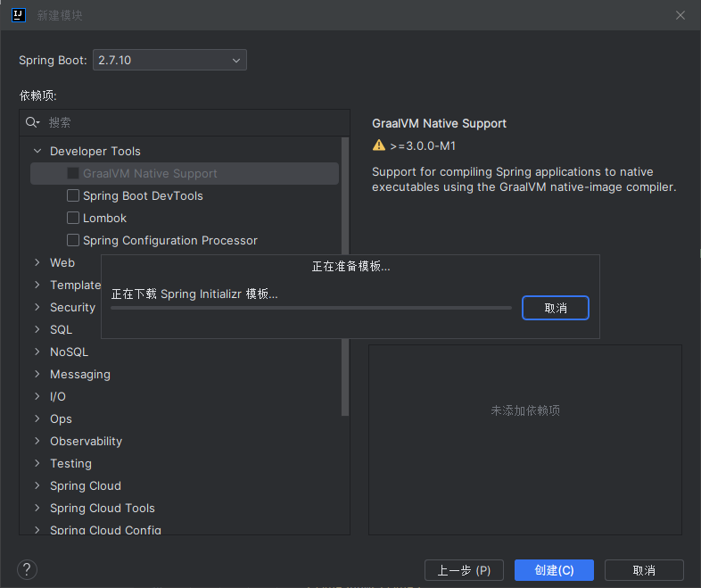Expand the I/O category
This screenshot has width=701, height=588.
pos(37,396)
